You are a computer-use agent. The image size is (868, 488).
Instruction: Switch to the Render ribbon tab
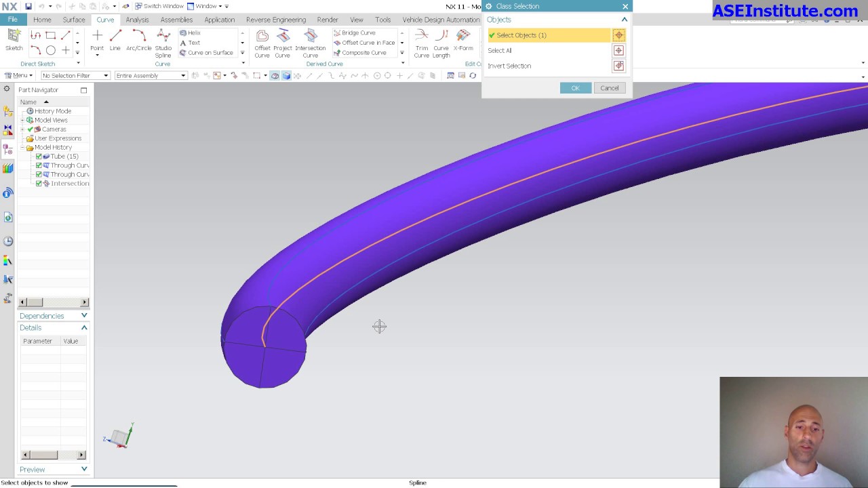point(328,20)
